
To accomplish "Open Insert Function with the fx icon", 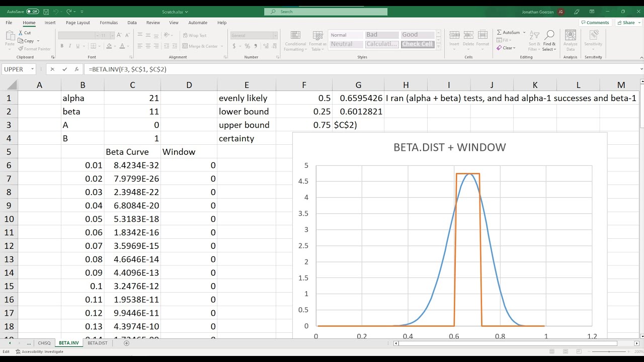I will (x=76, y=69).
